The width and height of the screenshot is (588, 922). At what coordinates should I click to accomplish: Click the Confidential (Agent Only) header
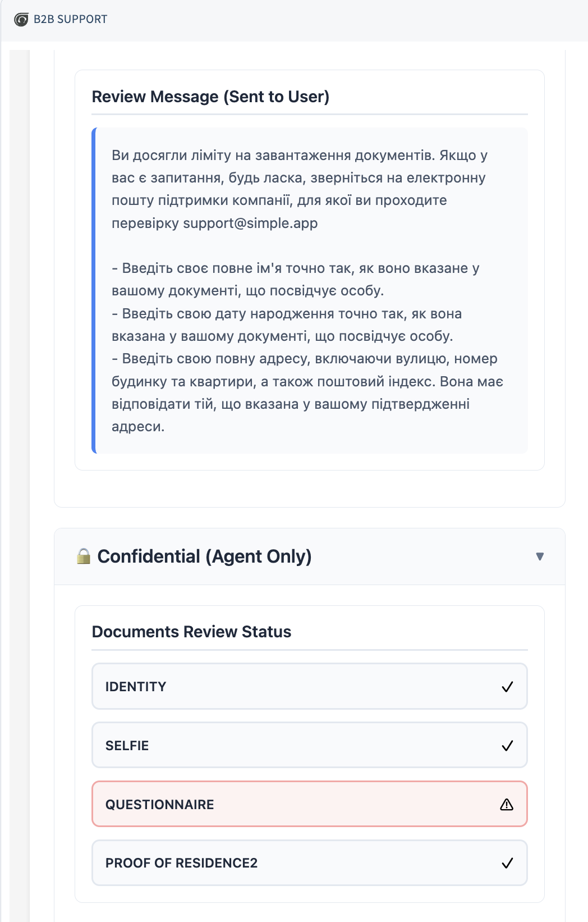tap(205, 556)
